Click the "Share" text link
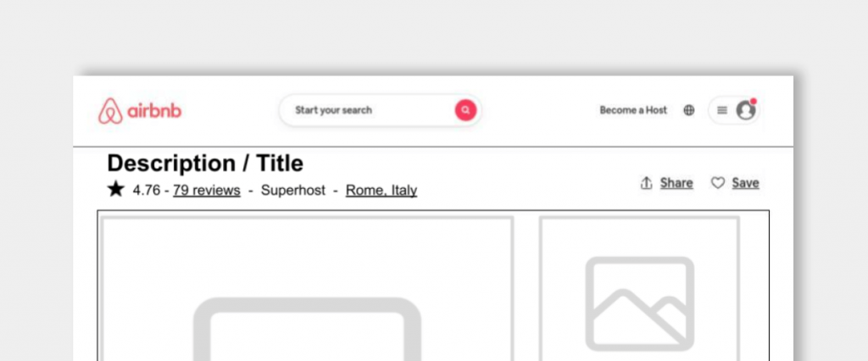 click(676, 183)
